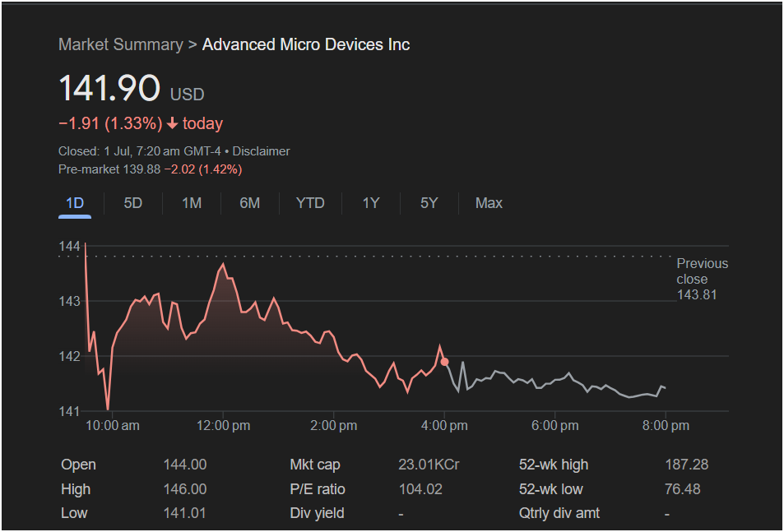Switch chart to 1Y range
The image size is (784, 532).
pyautogui.click(x=371, y=203)
